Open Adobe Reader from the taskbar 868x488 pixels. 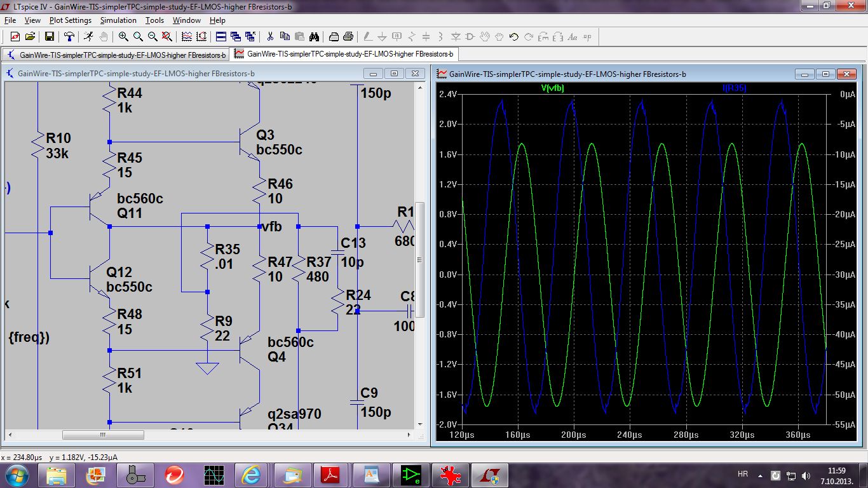click(330, 475)
